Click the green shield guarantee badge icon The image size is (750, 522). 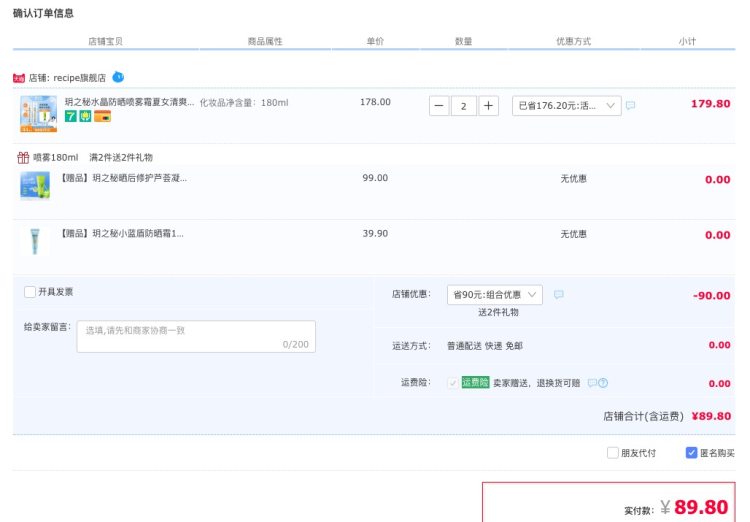pos(85,116)
